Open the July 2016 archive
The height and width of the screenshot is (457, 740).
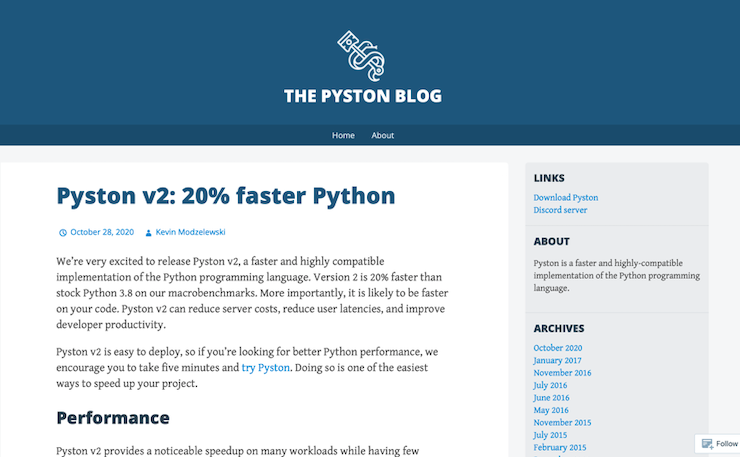click(550, 385)
